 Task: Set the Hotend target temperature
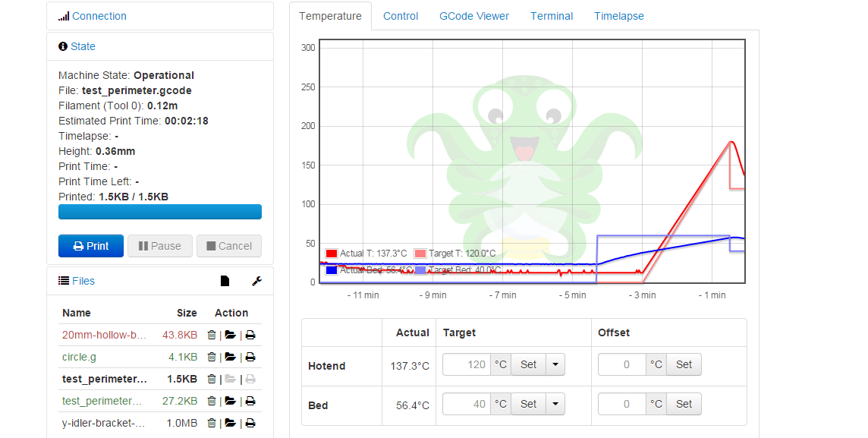coord(528,364)
